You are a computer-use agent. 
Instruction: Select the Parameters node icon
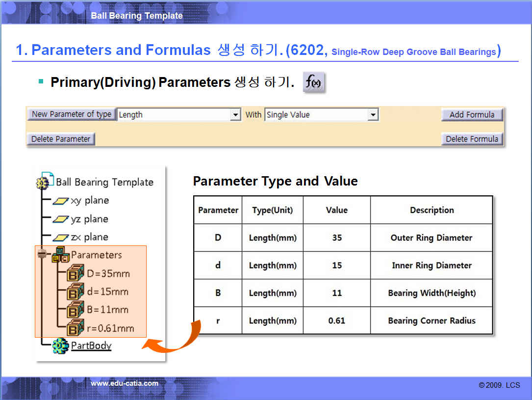click(60, 255)
